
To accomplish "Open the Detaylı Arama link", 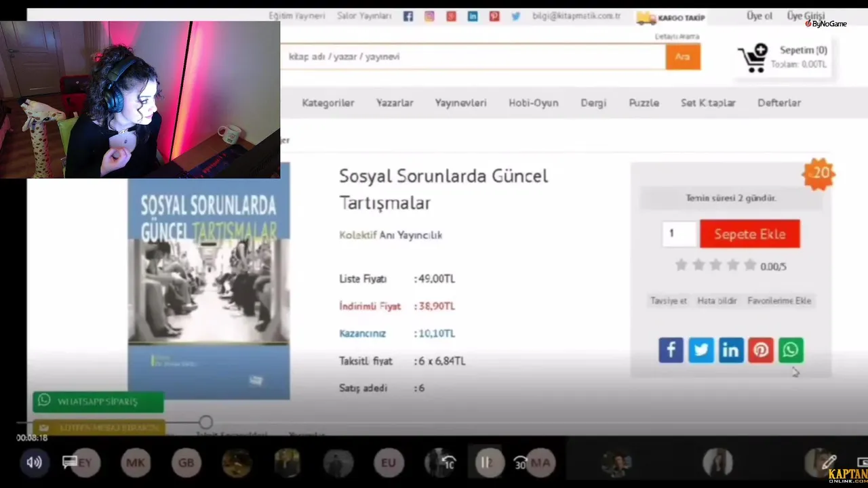I will coord(677,37).
